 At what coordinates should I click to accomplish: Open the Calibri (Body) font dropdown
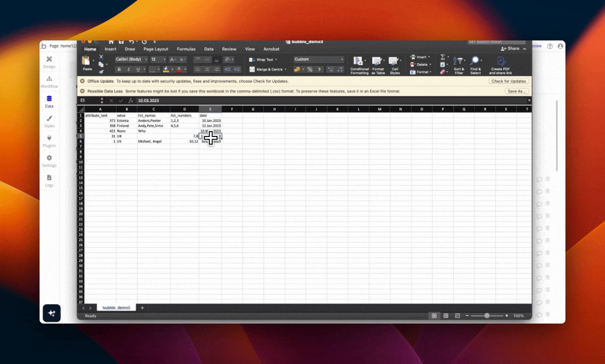131,59
